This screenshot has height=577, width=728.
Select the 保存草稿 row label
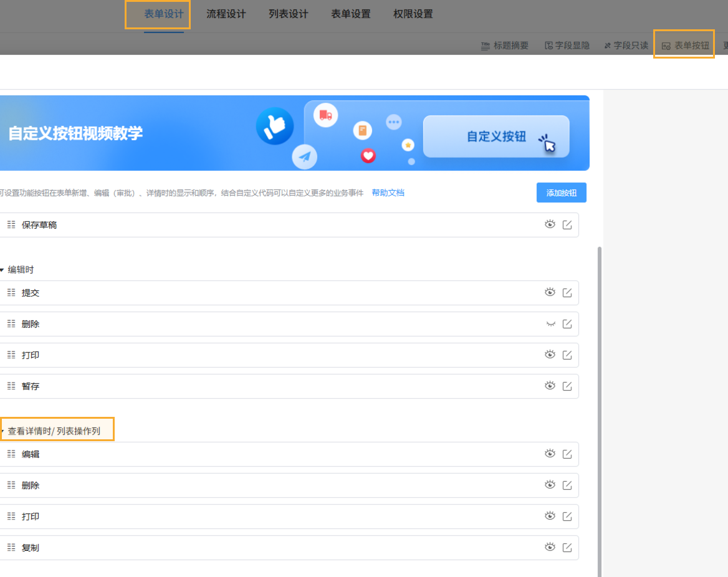(39, 225)
